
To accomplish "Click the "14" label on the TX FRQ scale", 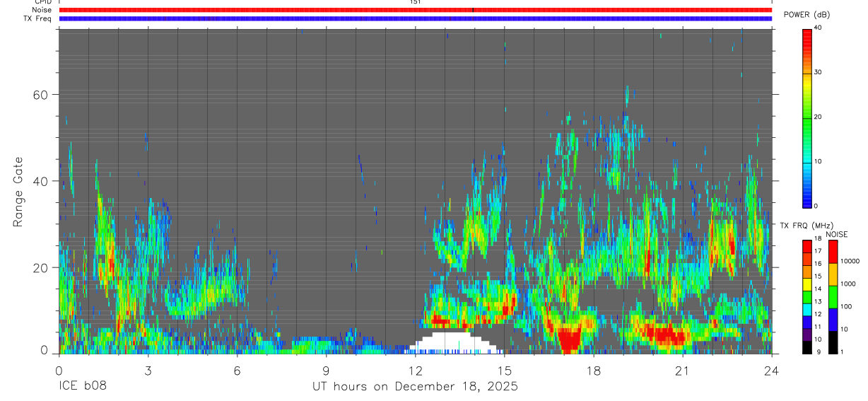I will (818, 289).
